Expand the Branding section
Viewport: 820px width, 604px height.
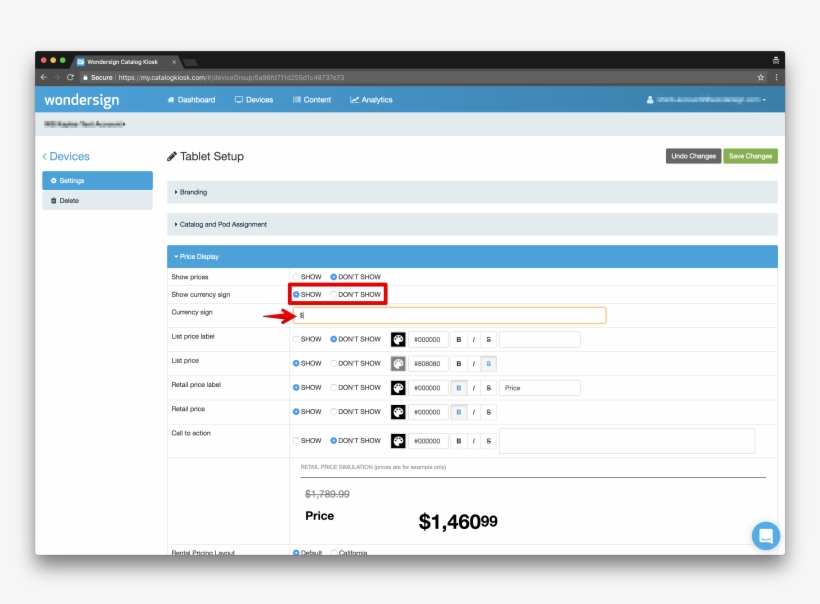click(192, 192)
